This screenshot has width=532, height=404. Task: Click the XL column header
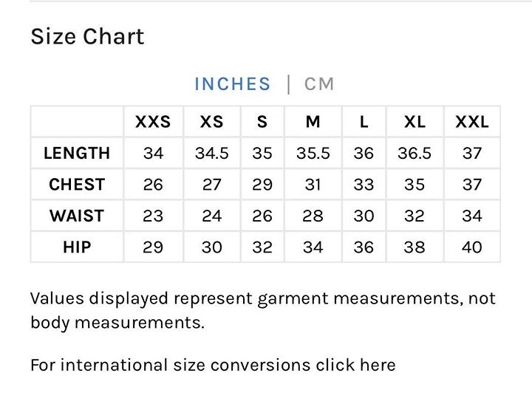tap(415, 122)
